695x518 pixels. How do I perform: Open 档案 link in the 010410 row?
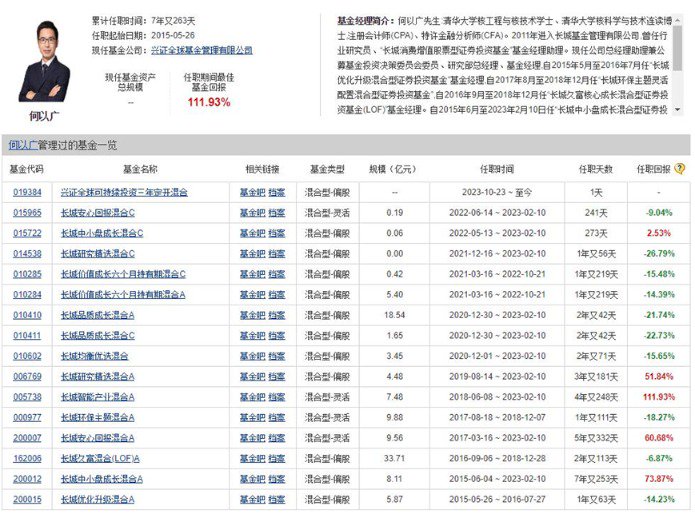click(x=277, y=315)
